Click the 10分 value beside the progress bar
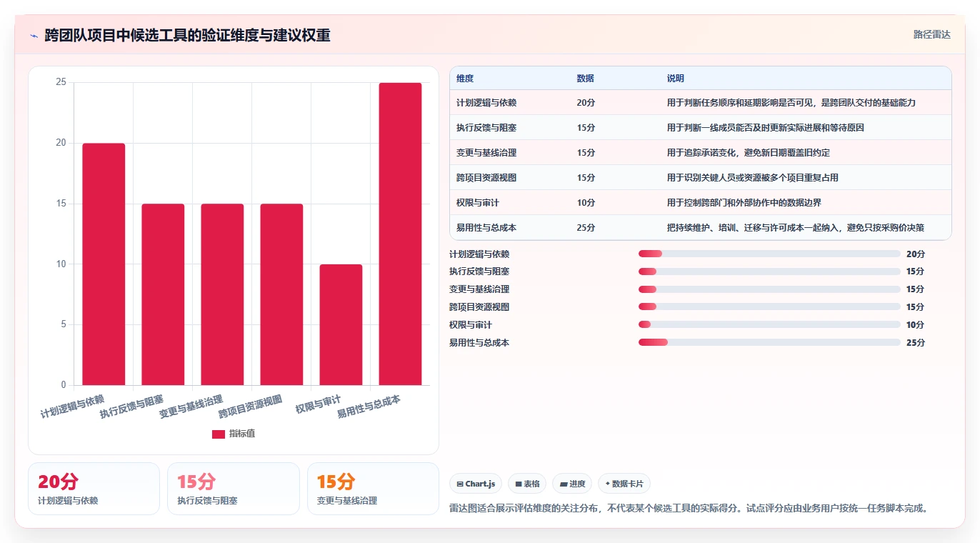Viewport: 980px width, 543px height. tap(916, 325)
